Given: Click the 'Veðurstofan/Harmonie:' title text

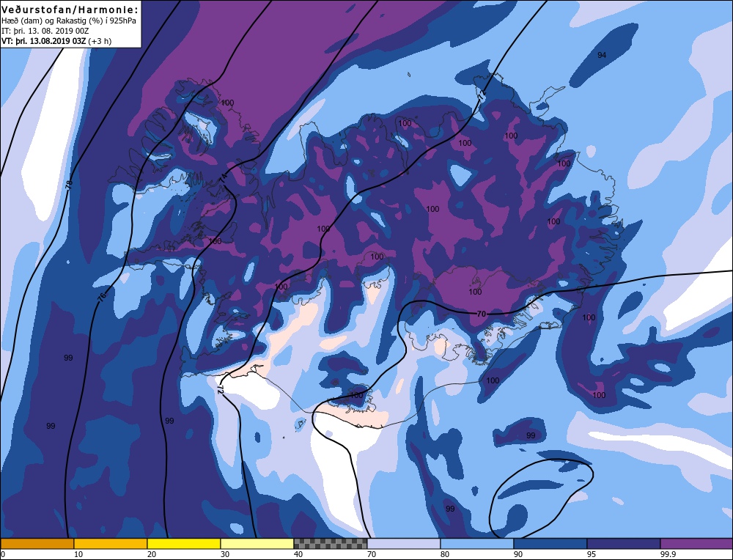Looking at the screenshot, I should [70, 10].
